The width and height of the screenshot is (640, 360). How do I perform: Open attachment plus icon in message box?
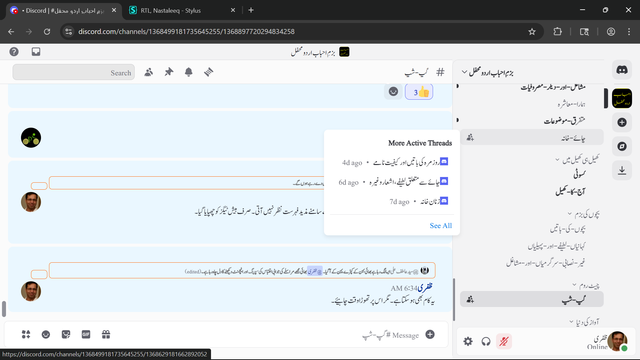coord(430,335)
